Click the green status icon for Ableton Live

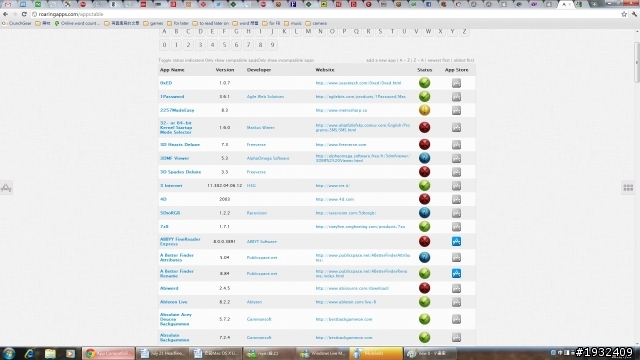click(x=424, y=302)
